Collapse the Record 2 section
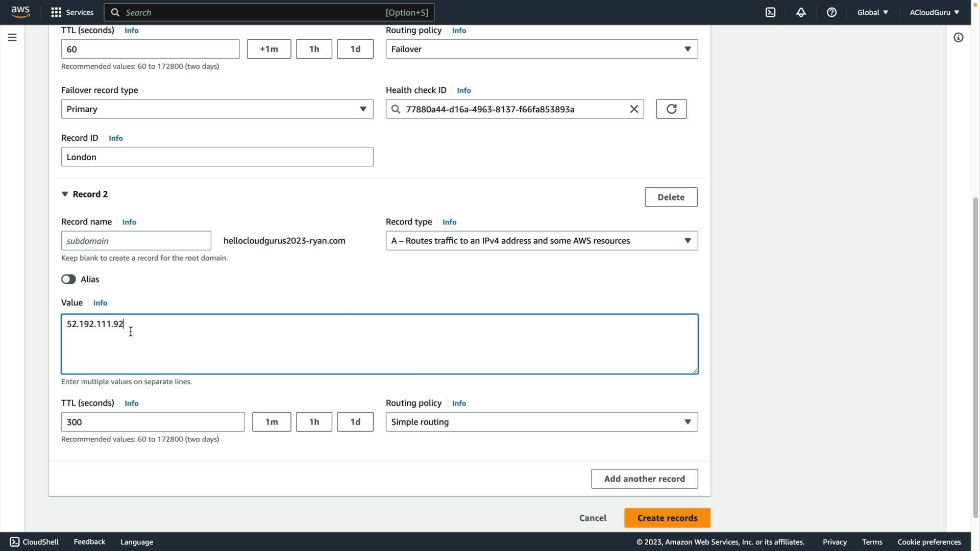 (65, 194)
